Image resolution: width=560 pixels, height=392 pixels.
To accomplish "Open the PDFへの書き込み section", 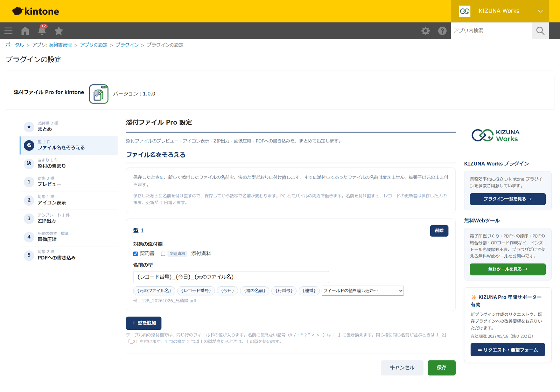I will click(69, 255).
